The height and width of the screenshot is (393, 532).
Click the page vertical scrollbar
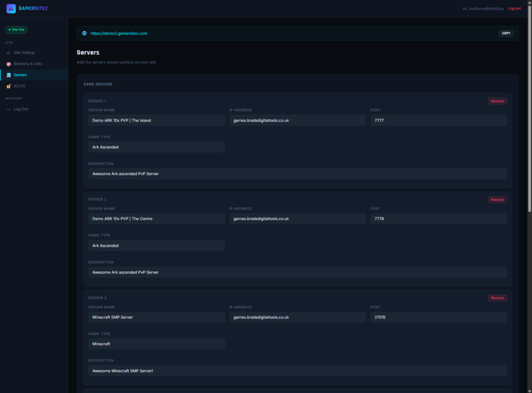529,114
